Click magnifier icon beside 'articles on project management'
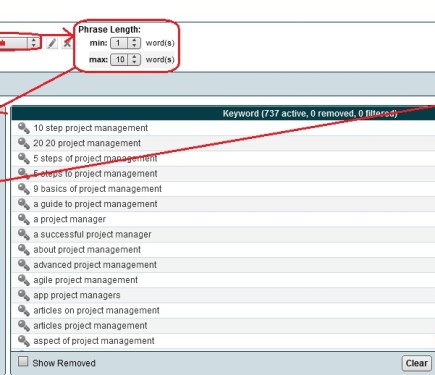 coord(24,311)
